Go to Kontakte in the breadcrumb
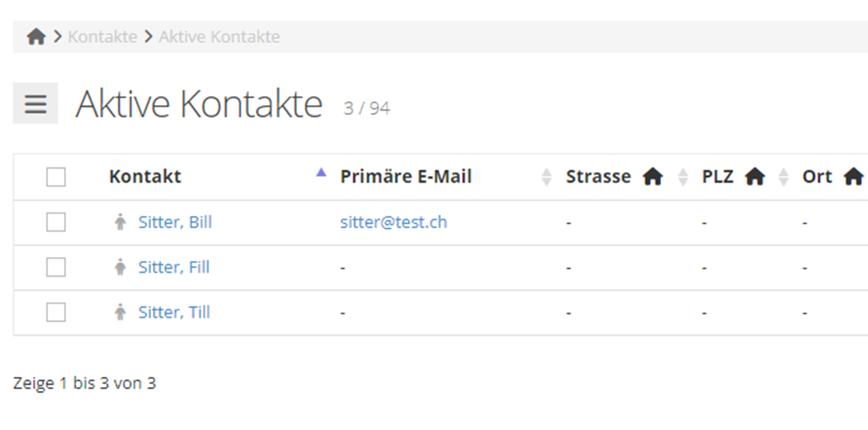Viewport: 868px width, 430px height. (x=103, y=37)
